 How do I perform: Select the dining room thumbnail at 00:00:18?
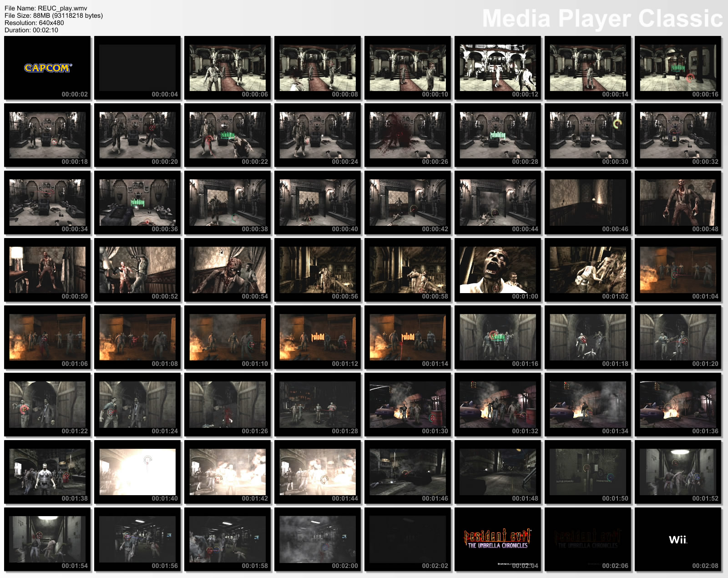[47, 135]
